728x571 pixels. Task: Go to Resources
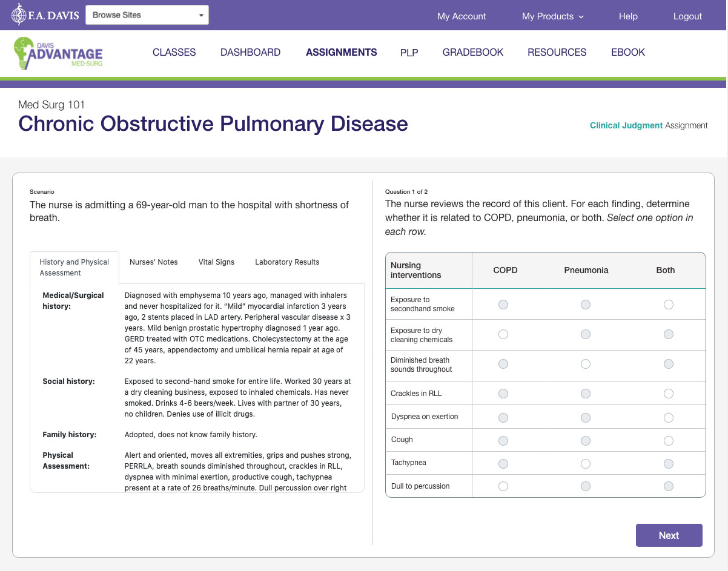(x=557, y=52)
